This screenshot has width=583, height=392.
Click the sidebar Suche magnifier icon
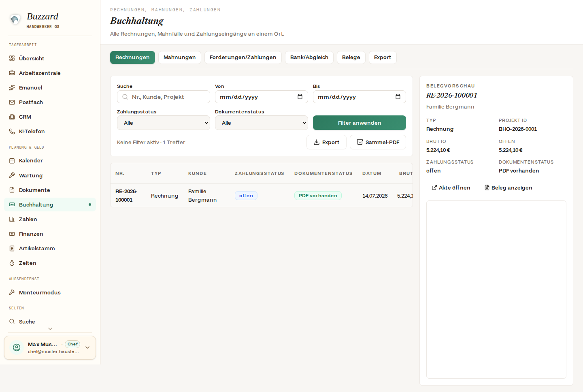[x=12, y=322]
